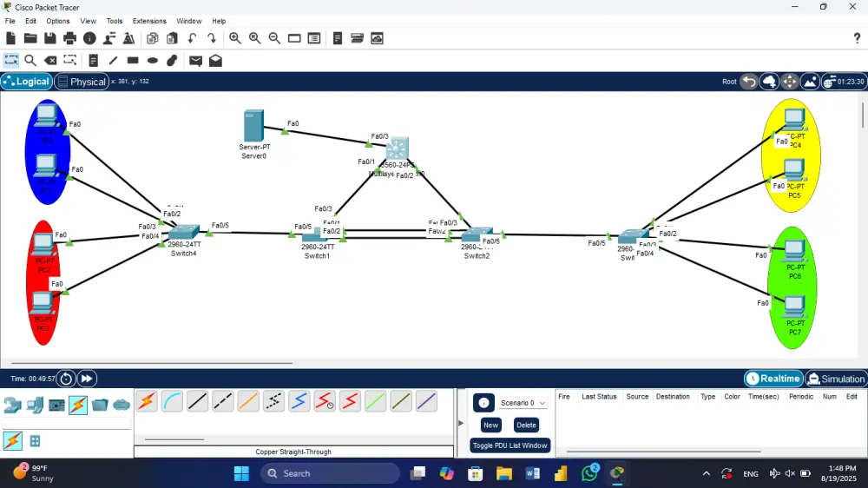
Task: Click the workspace horizontal scrollbar
Action: point(152,363)
